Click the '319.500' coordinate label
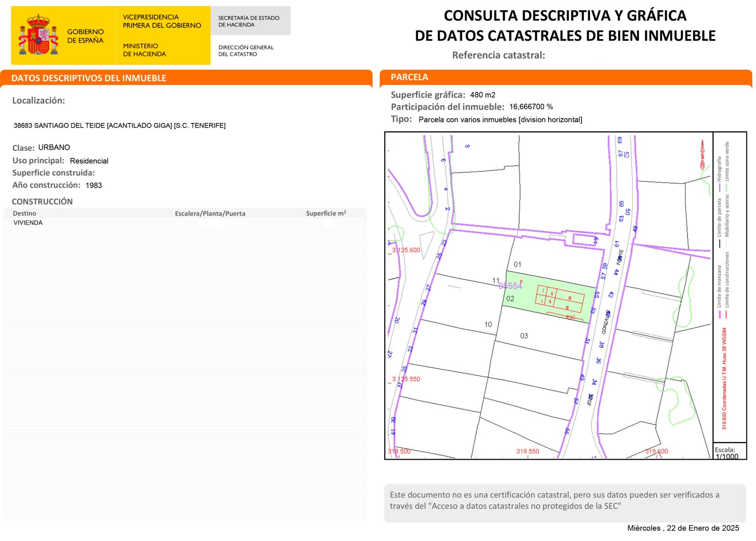The width and height of the screenshot is (756, 541). coord(399,451)
